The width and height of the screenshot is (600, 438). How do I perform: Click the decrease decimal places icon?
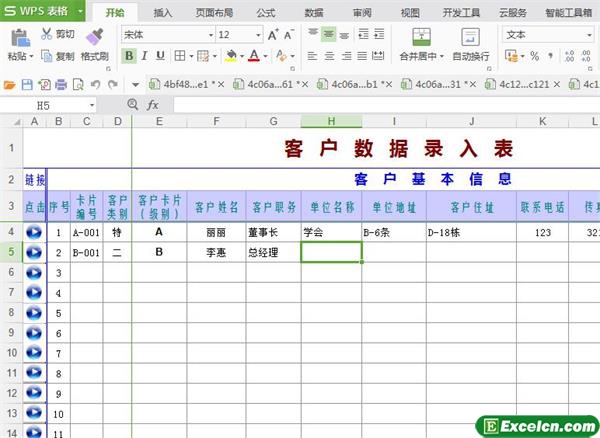(x=586, y=56)
